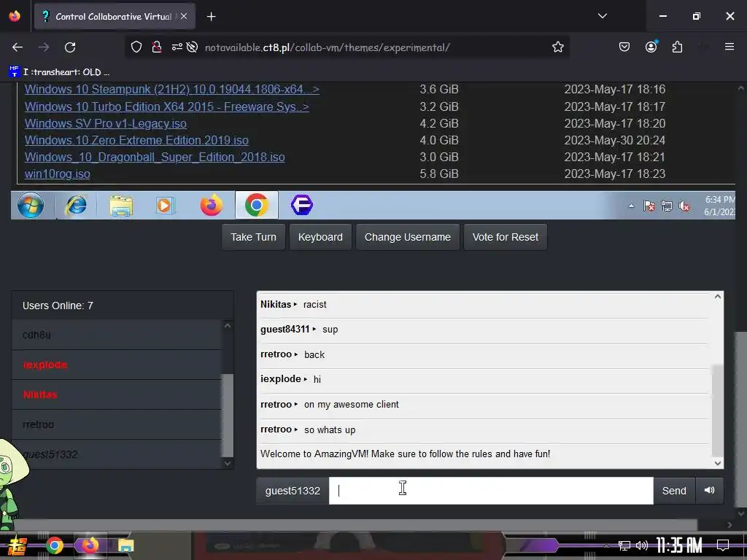Open the Firefox hamburger menu

(729, 47)
